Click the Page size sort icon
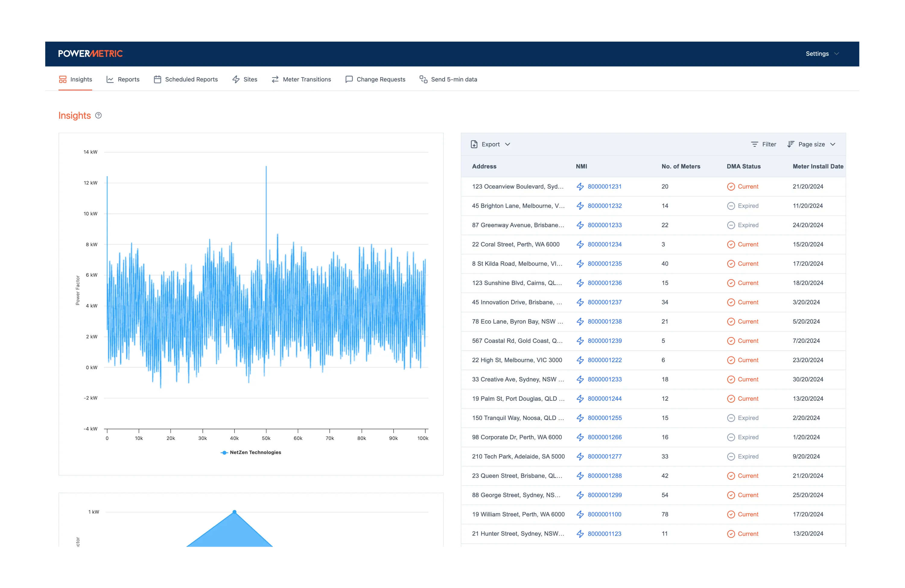This screenshot has height=588, width=905. click(x=791, y=144)
